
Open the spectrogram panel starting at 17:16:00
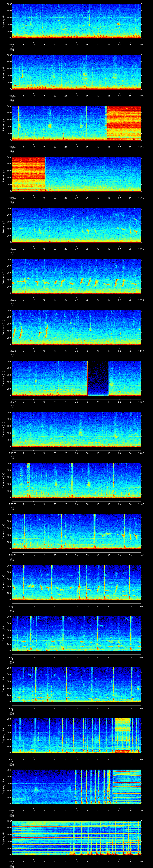coord(76,276)
